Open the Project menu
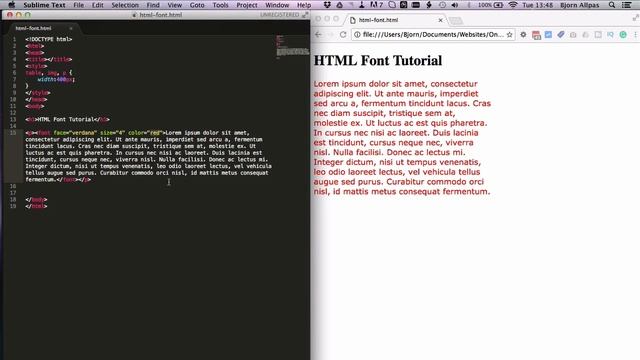 [247, 5]
